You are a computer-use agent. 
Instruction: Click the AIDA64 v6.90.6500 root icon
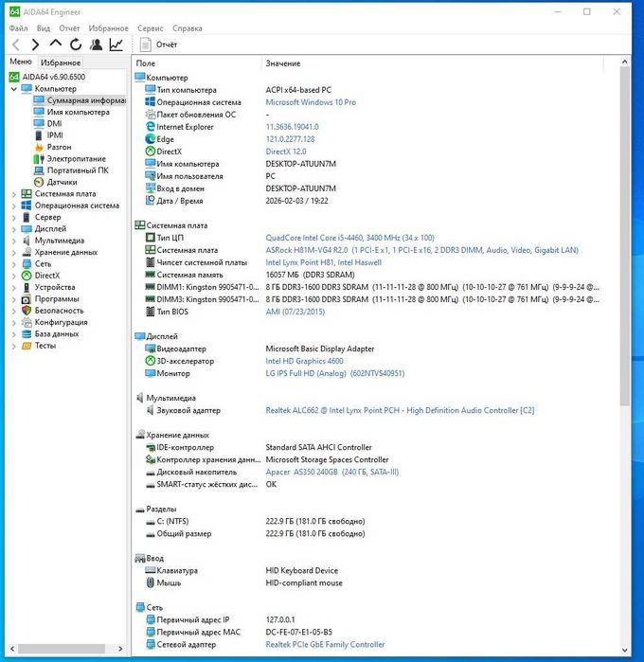[14, 77]
